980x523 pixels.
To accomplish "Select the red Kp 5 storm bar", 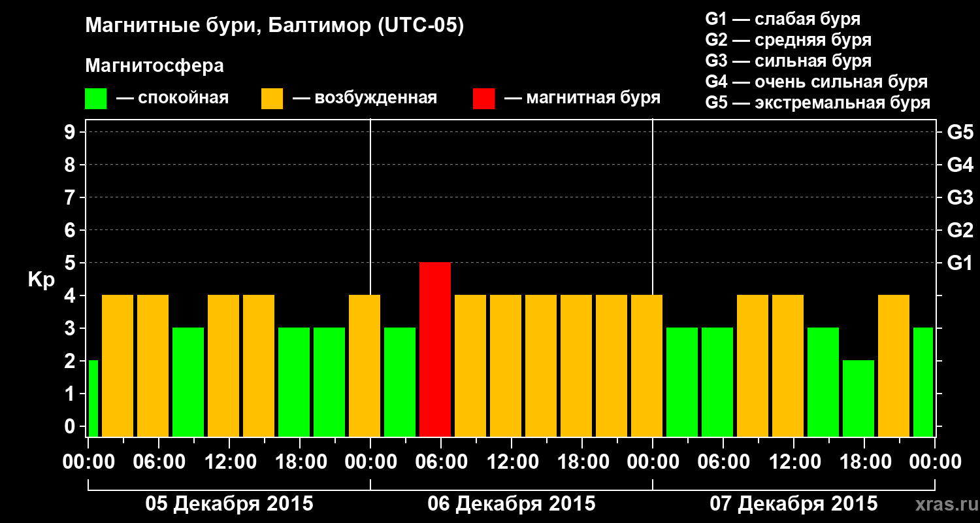I will (435, 350).
